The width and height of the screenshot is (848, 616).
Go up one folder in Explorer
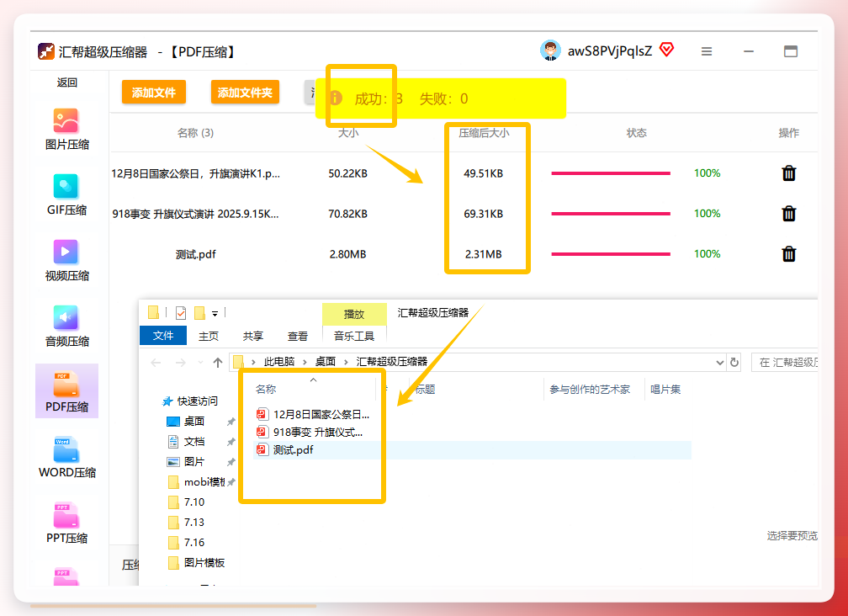point(217,363)
